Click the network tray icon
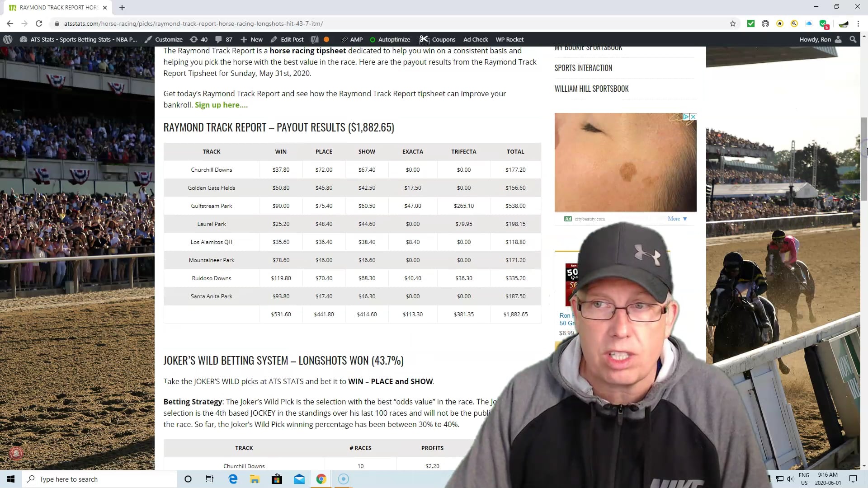 point(780,479)
